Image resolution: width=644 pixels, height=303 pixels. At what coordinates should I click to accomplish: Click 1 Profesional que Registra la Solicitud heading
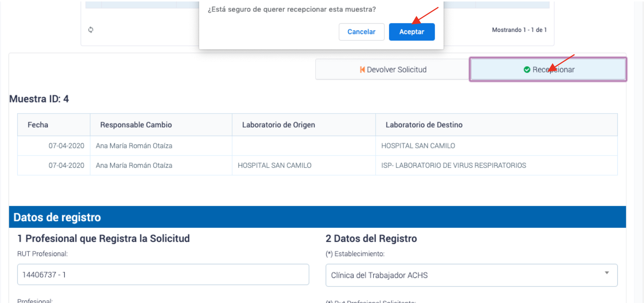(x=104, y=239)
